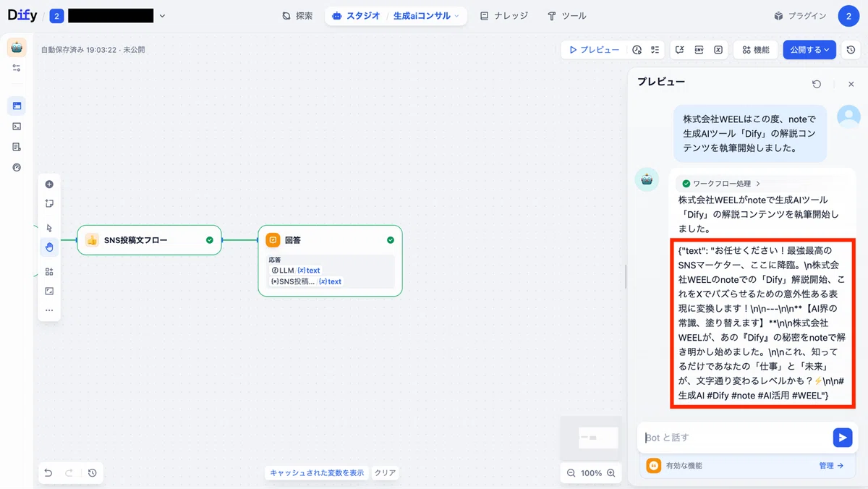Open the API access terminal sidebar icon
This screenshot has width=868, height=489.
[17, 127]
